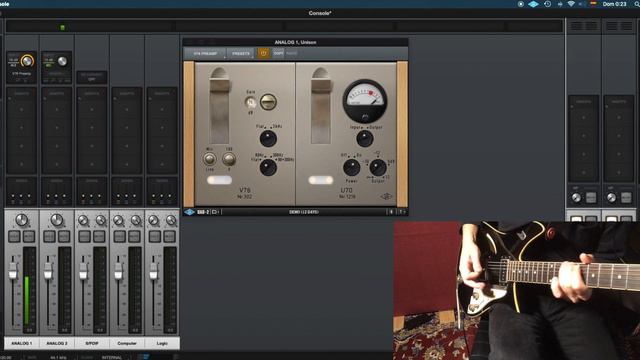640x360 pixels.
Task: Click the PASTE button in plugin toolbar
Action: (x=291, y=53)
